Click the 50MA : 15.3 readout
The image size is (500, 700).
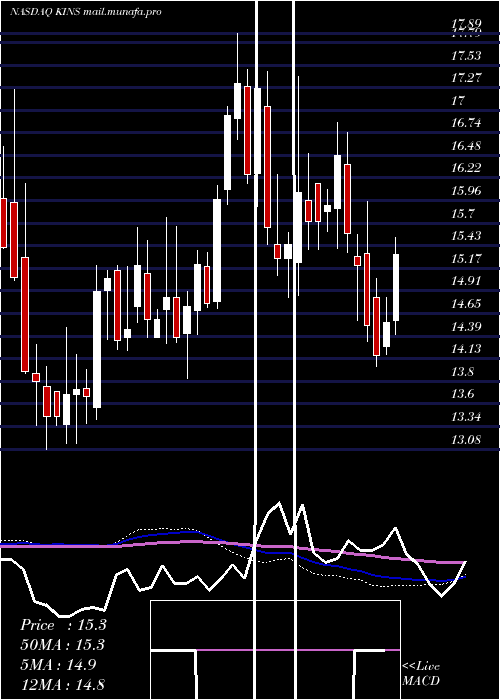pos(62,645)
